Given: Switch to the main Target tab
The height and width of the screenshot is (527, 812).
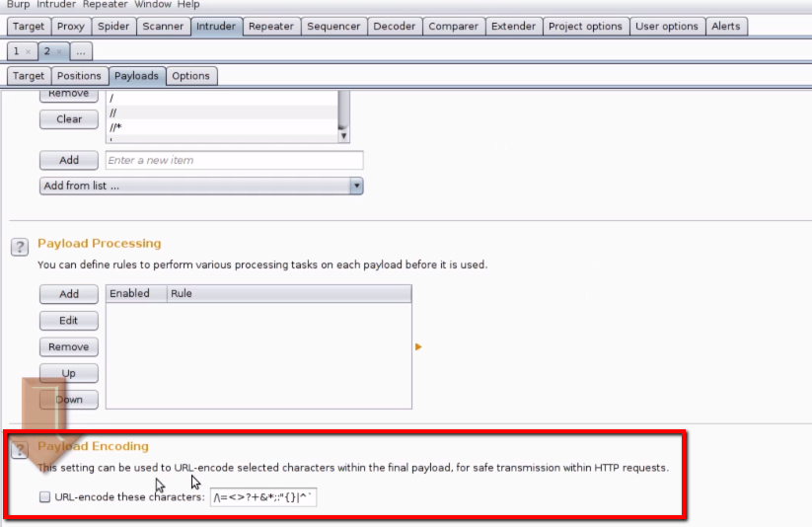Looking at the screenshot, I should coord(29,27).
